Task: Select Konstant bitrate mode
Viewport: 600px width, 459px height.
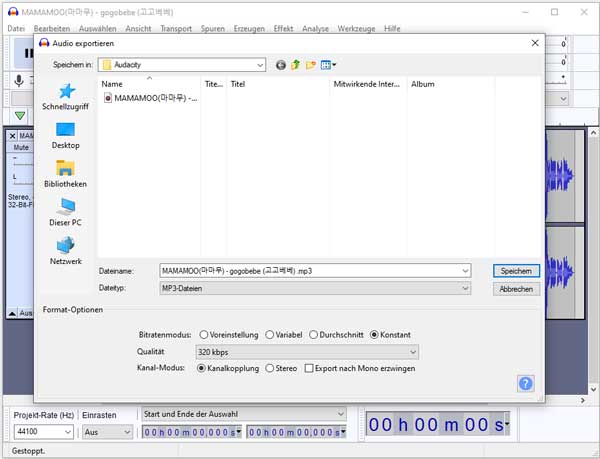Action: [x=390, y=335]
